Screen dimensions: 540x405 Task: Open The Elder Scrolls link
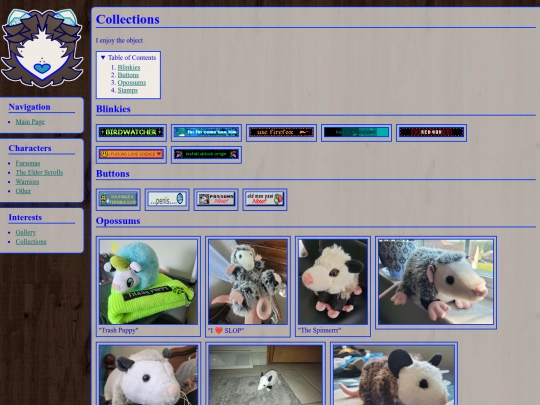[39, 173]
